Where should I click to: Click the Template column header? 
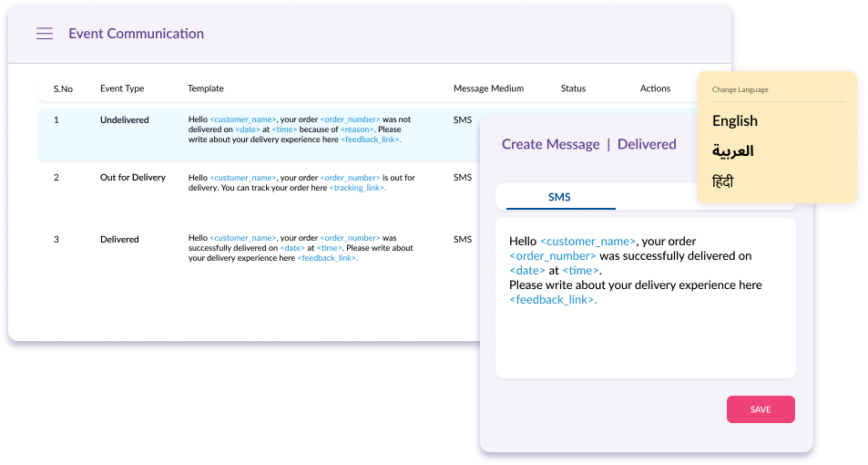point(206,88)
